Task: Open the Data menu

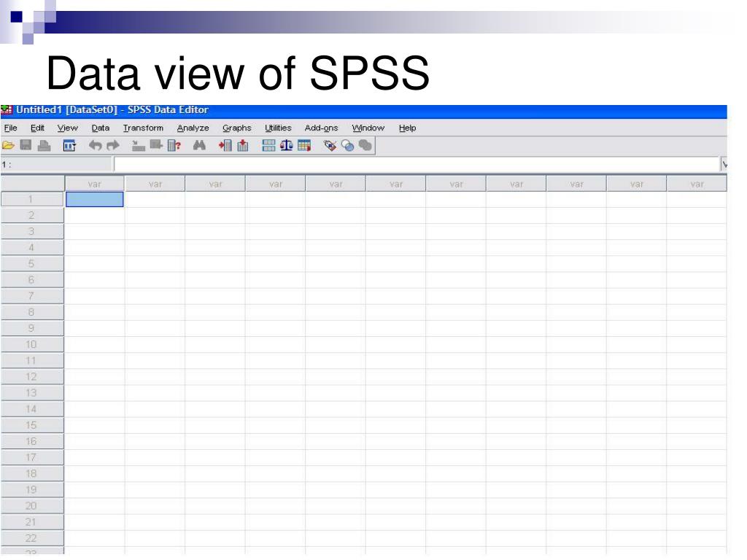Action: point(101,128)
